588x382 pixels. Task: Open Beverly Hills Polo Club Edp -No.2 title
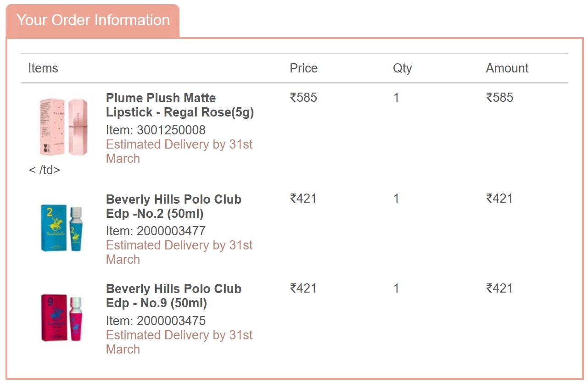pos(174,206)
